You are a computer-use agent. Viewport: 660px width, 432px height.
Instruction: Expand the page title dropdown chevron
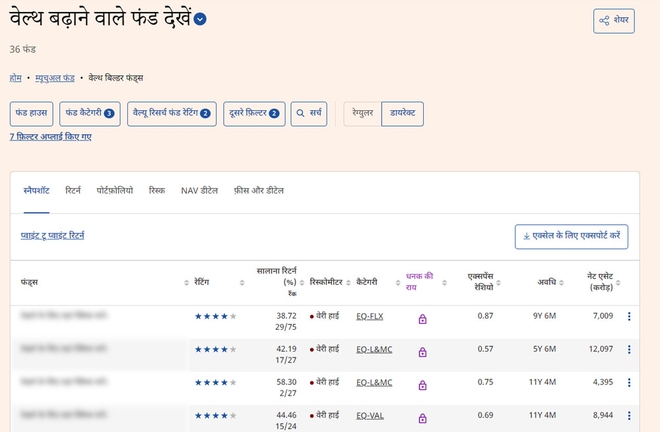201,19
